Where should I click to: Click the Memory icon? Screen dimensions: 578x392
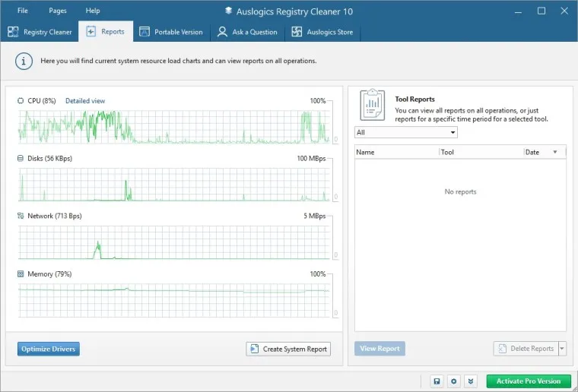[21, 273]
